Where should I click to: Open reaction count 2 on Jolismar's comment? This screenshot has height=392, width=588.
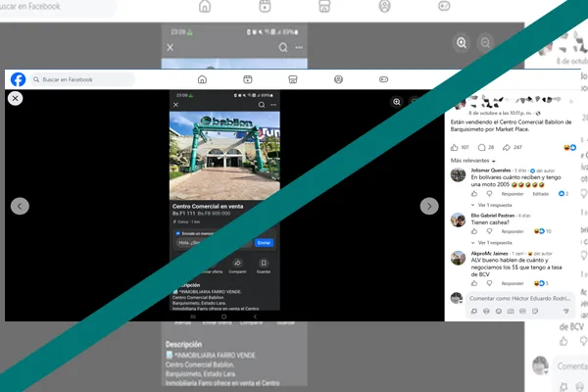(563, 194)
